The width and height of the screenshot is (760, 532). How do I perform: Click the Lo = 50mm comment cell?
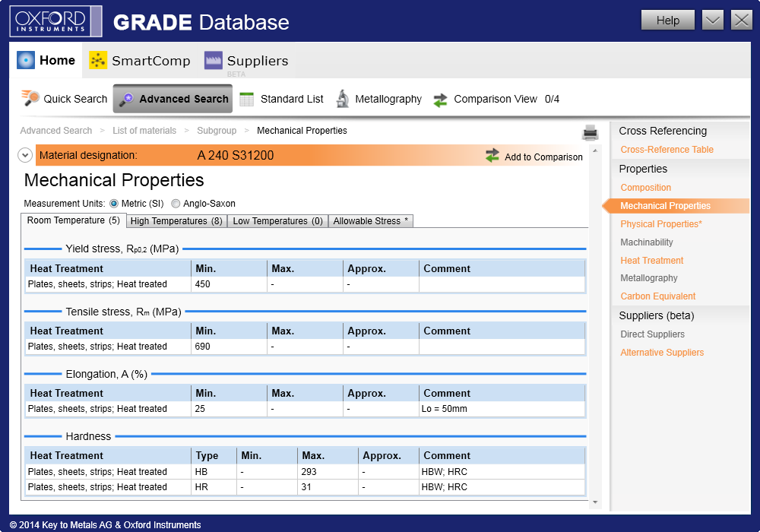502,409
